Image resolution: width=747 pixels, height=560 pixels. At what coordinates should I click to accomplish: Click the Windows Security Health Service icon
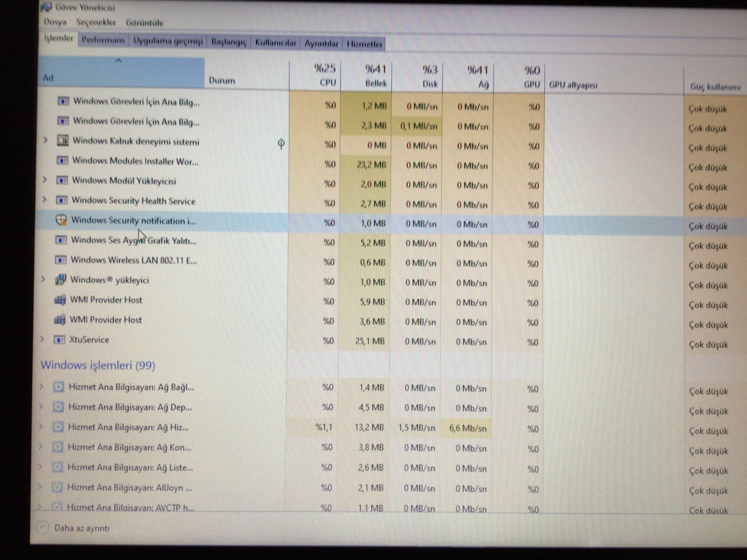pyautogui.click(x=62, y=200)
